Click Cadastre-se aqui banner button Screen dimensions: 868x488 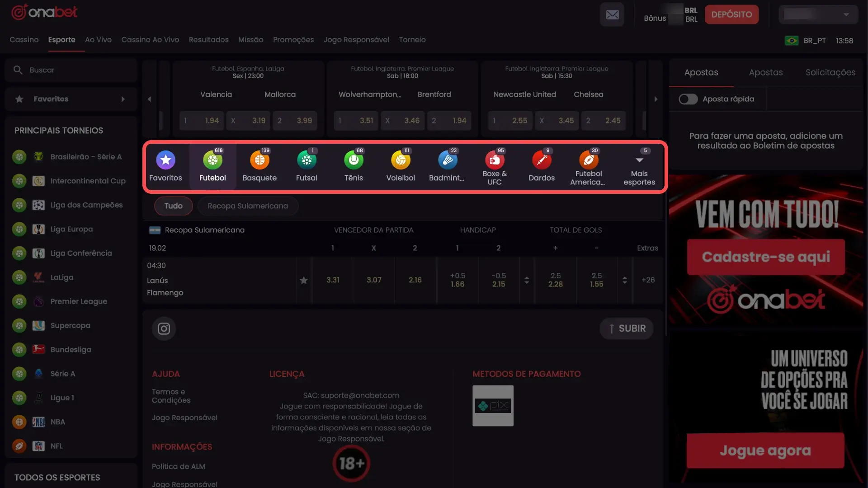[x=766, y=257]
